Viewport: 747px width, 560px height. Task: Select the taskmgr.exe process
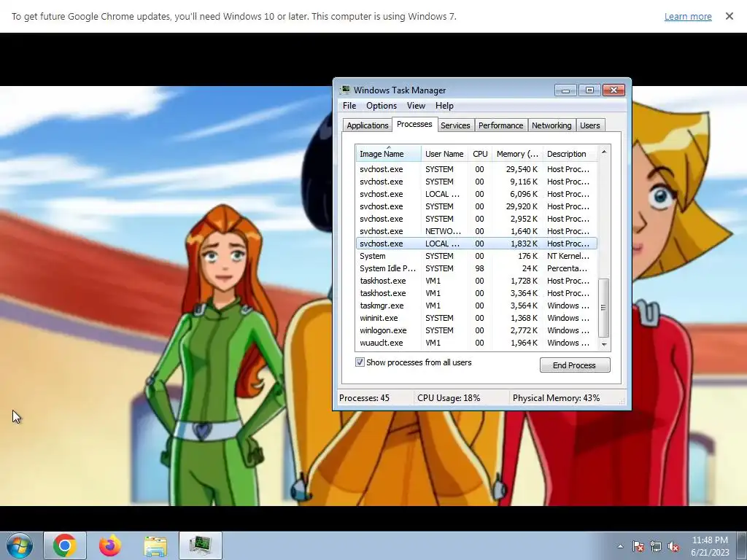click(476, 306)
